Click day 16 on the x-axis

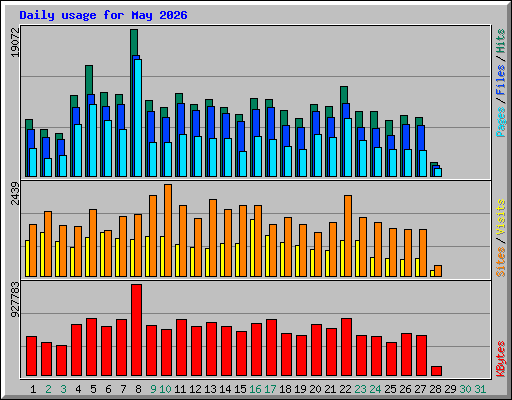255,389
